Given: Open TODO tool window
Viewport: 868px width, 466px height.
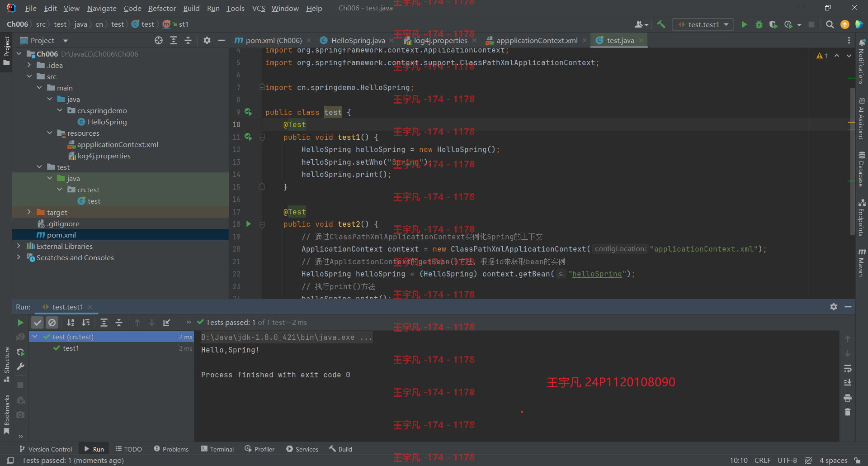Looking at the screenshot, I should tap(129, 449).
